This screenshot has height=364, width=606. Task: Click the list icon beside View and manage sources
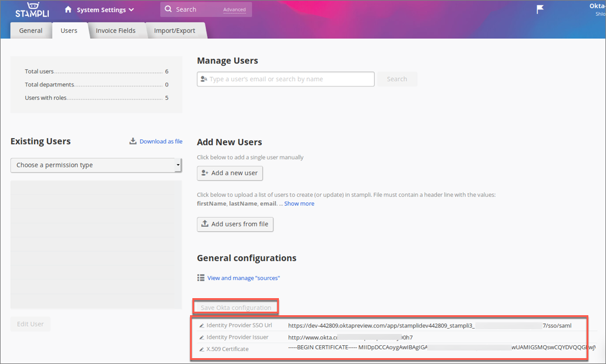pos(201,278)
